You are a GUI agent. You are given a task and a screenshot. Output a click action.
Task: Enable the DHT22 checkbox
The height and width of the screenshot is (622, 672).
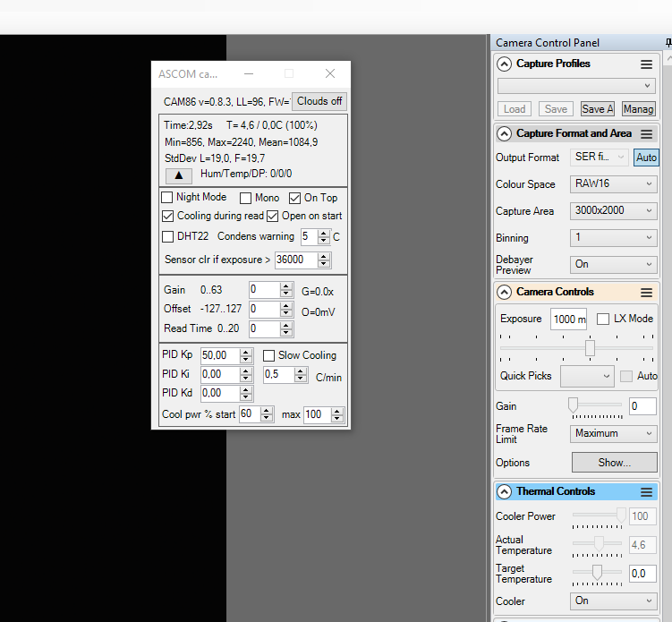click(x=168, y=236)
